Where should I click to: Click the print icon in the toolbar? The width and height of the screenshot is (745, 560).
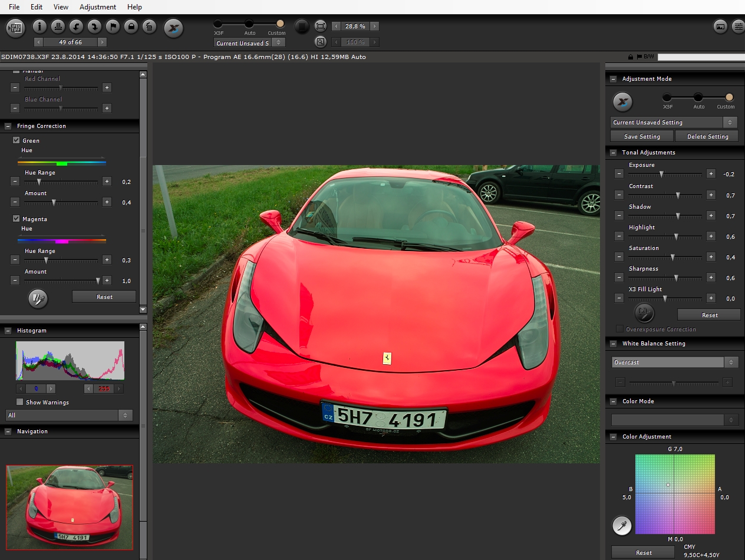click(58, 27)
